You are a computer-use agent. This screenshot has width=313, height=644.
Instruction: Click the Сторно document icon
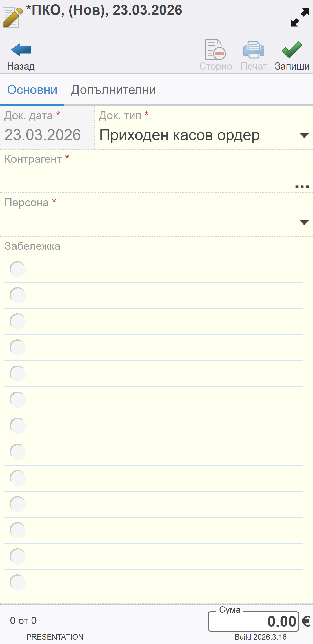coord(215,50)
